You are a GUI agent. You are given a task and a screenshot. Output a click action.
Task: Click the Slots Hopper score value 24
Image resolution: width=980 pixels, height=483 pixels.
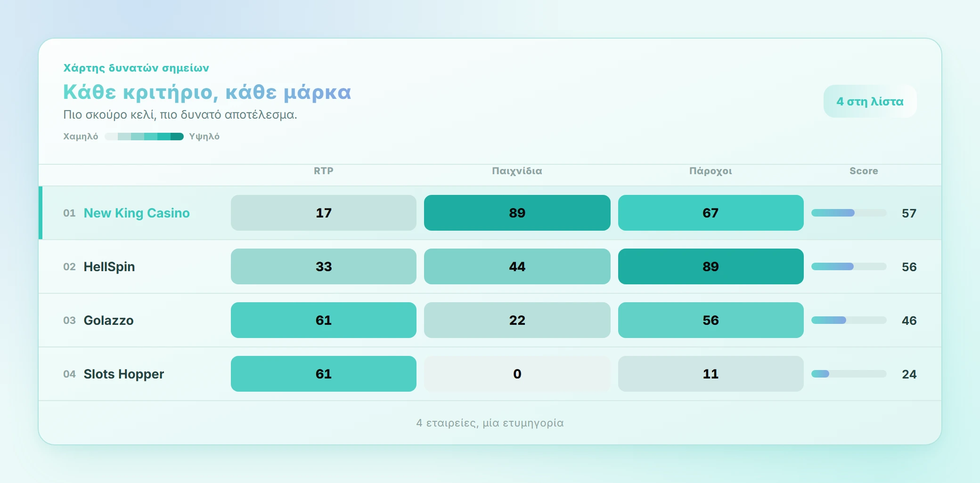tap(909, 374)
